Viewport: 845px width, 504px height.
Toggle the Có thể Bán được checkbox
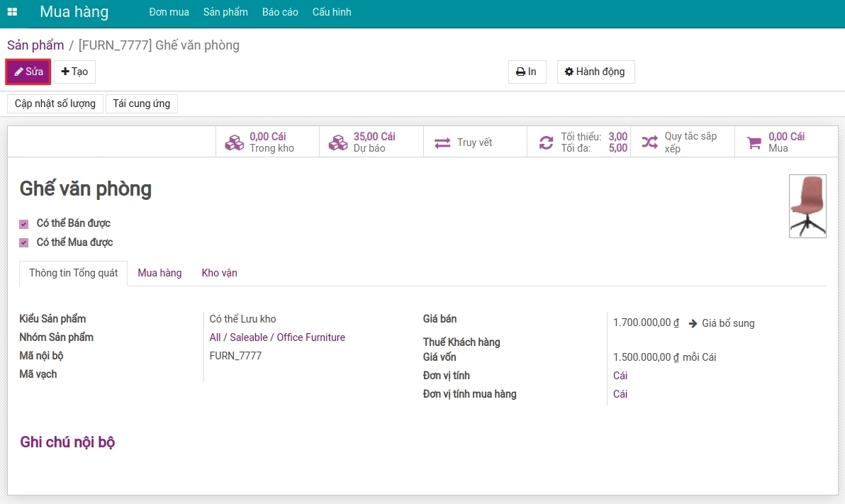(x=23, y=224)
